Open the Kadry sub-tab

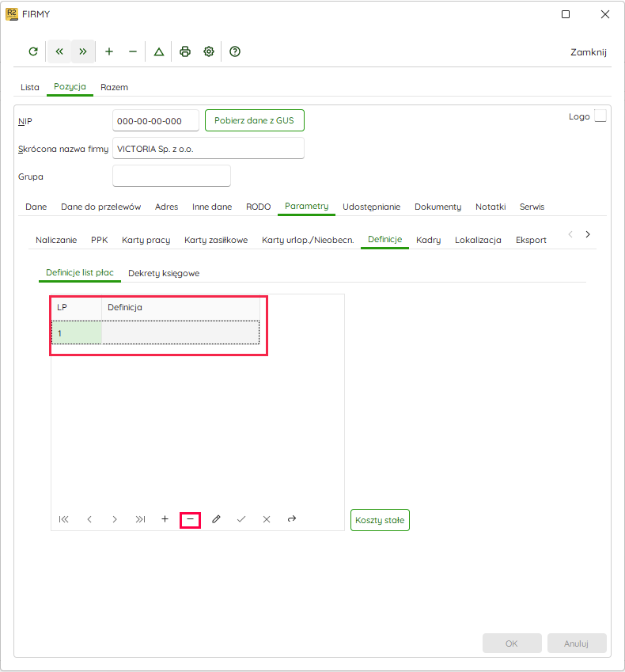428,240
